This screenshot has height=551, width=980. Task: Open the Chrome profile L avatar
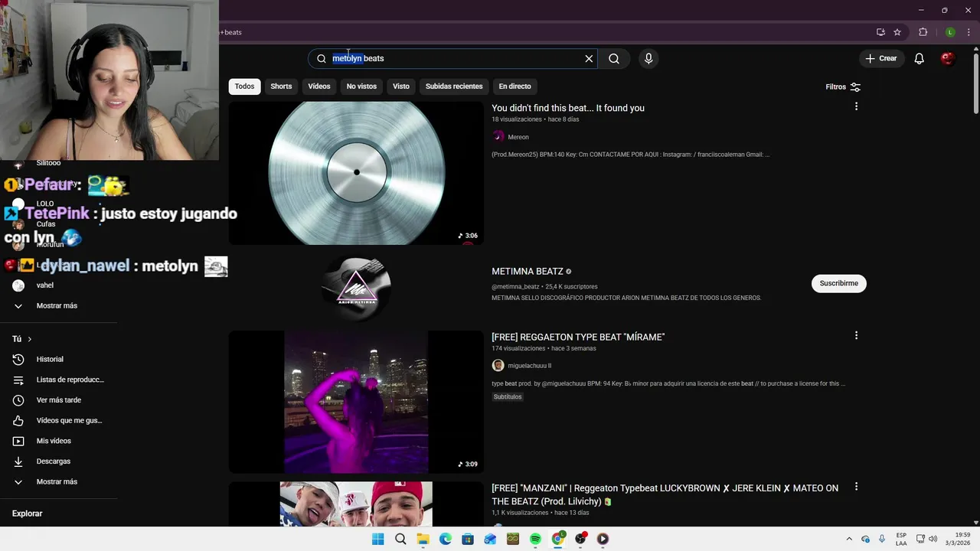click(x=950, y=32)
